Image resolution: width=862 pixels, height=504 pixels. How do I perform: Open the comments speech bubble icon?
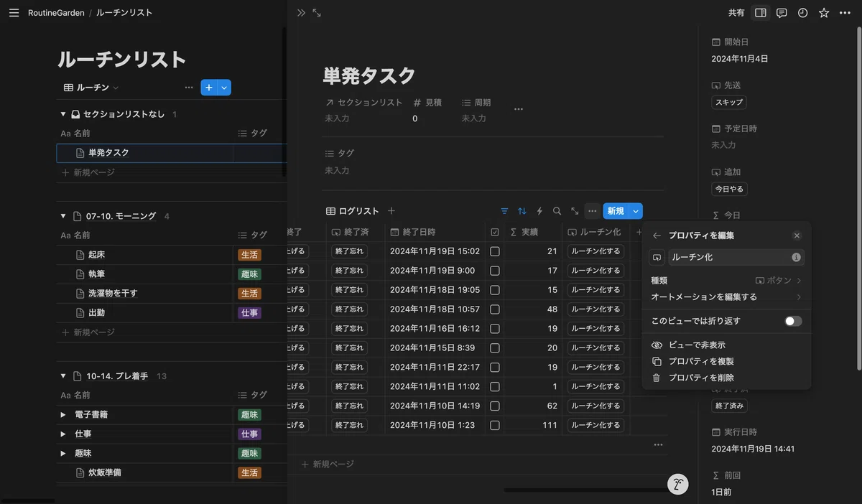[x=782, y=13]
